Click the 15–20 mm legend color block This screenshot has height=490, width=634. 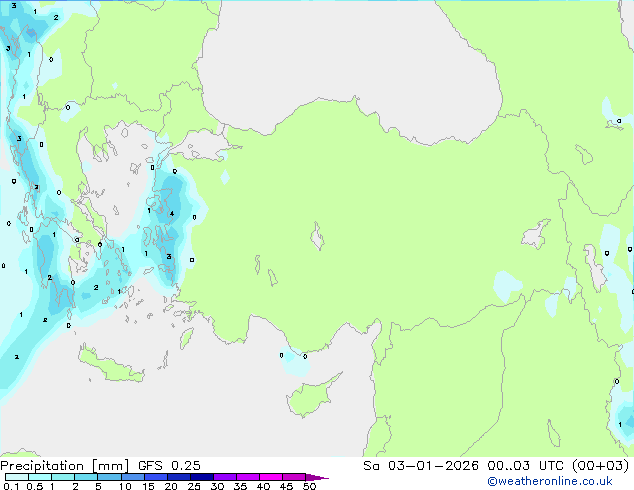click(x=156, y=477)
